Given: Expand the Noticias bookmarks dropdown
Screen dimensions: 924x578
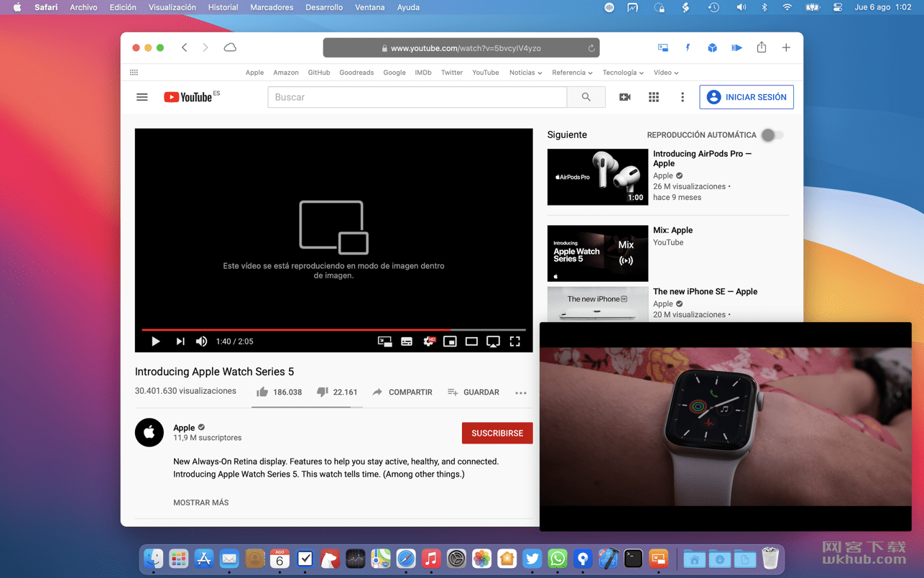Looking at the screenshot, I should pos(525,73).
